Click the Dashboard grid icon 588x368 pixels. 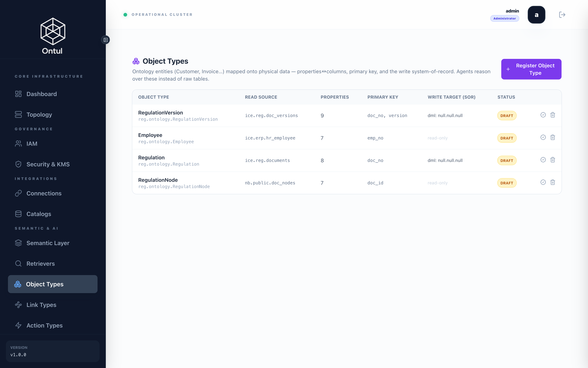coord(18,94)
